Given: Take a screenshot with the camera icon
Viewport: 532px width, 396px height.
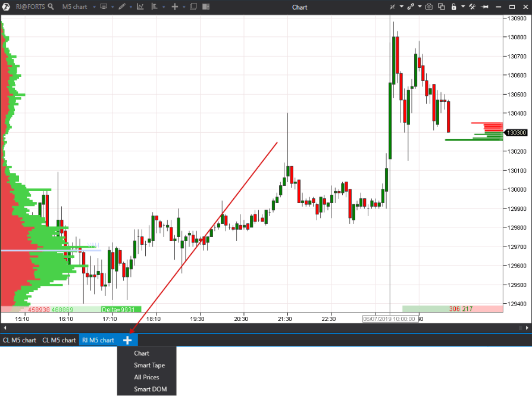Looking at the screenshot, I should coord(429,7).
